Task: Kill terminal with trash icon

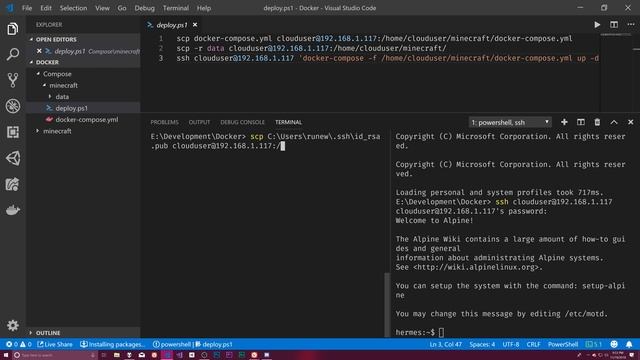Action: (597, 122)
